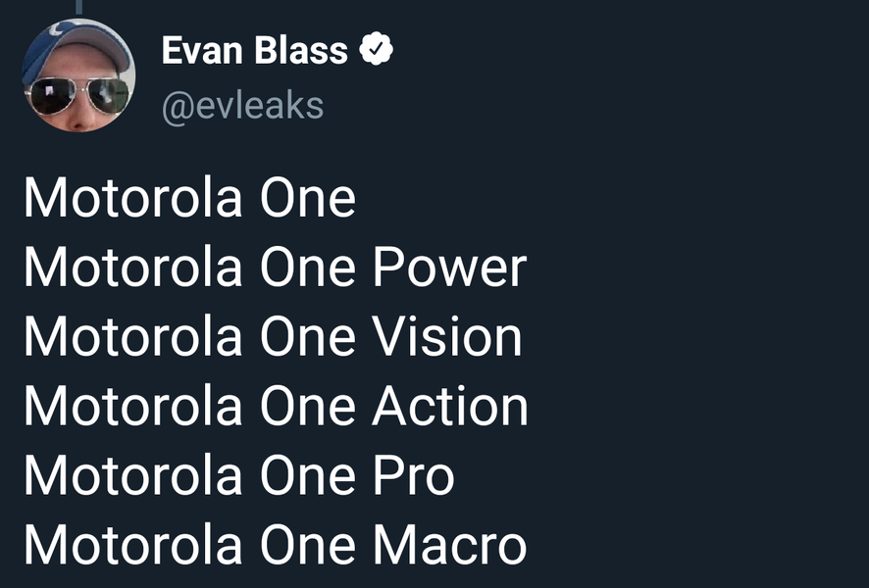The width and height of the screenshot is (869, 588).
Task: Click the "Motorola One Vision" line
Action: click(x=273, y=337)
